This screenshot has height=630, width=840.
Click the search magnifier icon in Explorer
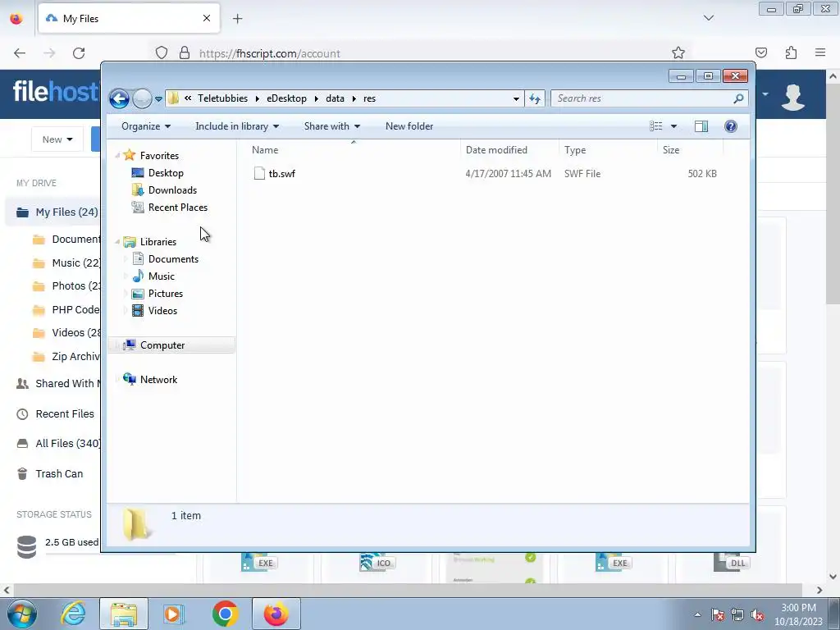click(739, 98)
